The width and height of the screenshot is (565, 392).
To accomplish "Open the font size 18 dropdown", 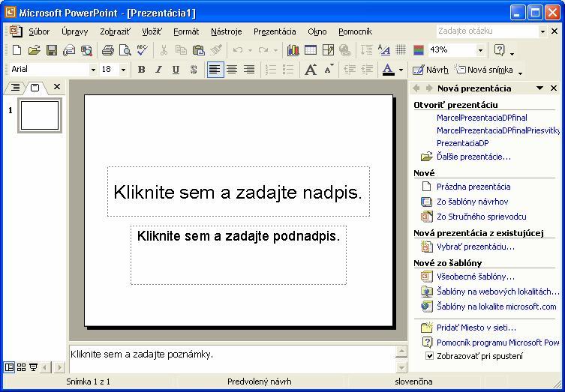I will [x=123, y=70].
